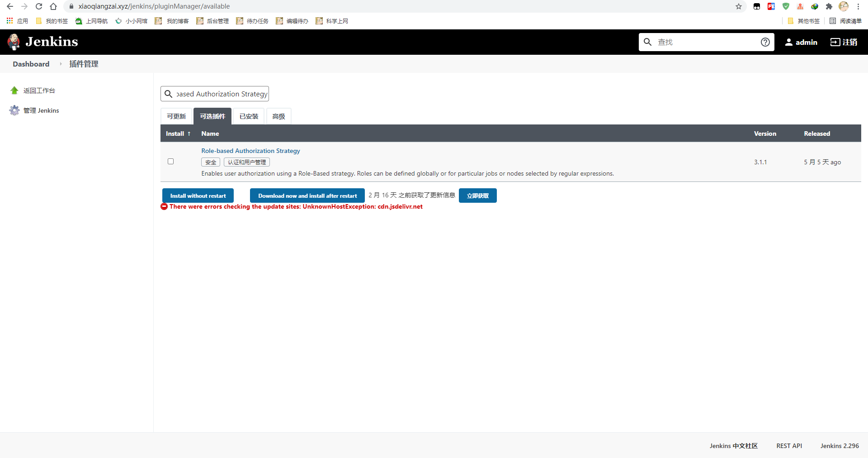Click the red error icon beside update message
This screenshot has width=868, height=458.
(x=164, y=206)
